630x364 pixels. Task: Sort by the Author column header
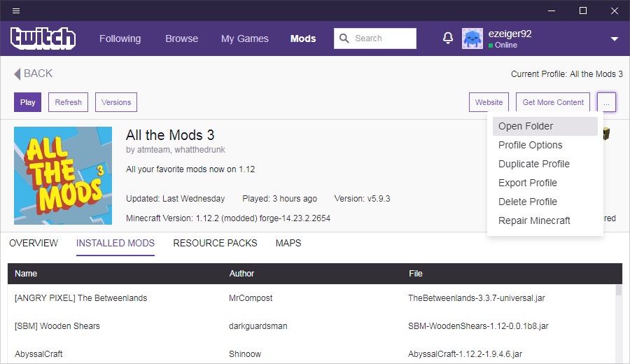pyautogui.click(x=241, y=274)
